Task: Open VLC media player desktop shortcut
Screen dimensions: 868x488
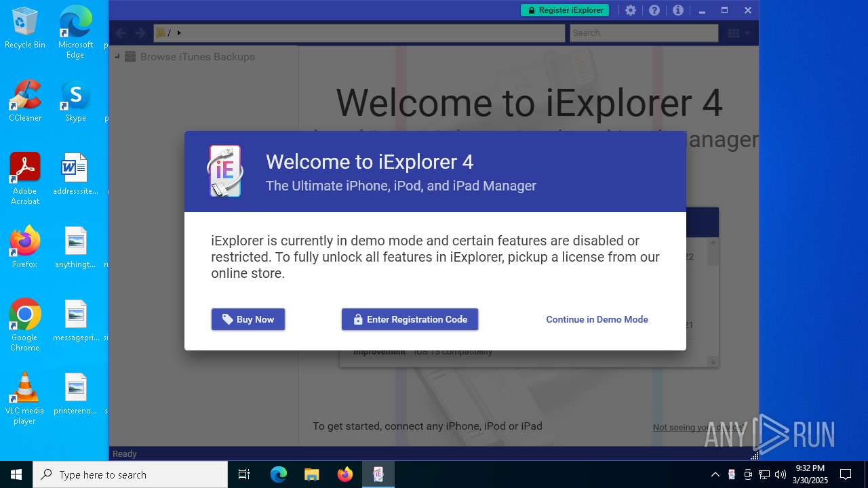Action: 25,399
